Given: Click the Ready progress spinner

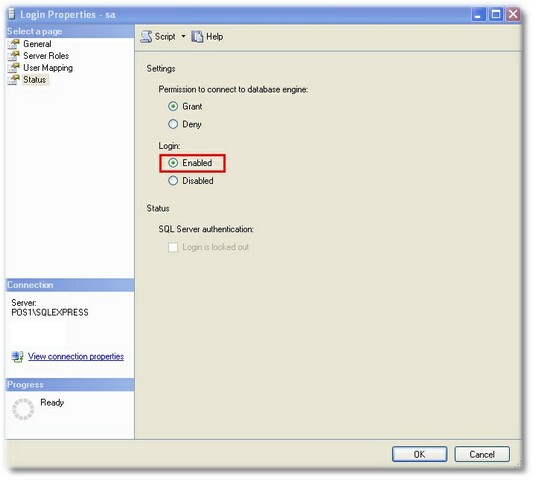Looking at the screenshot, I should [x=23, y=409].
